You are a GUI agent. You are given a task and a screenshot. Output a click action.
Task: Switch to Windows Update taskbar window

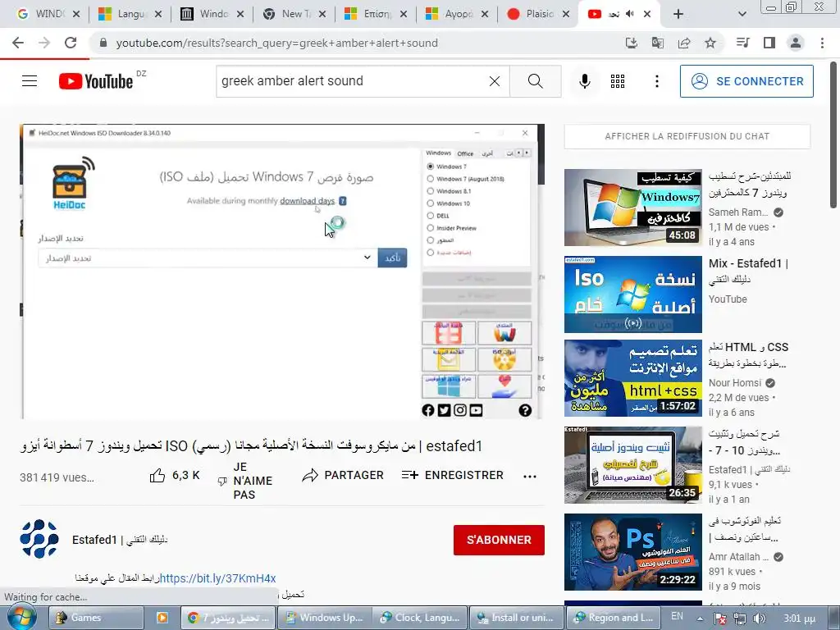[x=325, y=618]
